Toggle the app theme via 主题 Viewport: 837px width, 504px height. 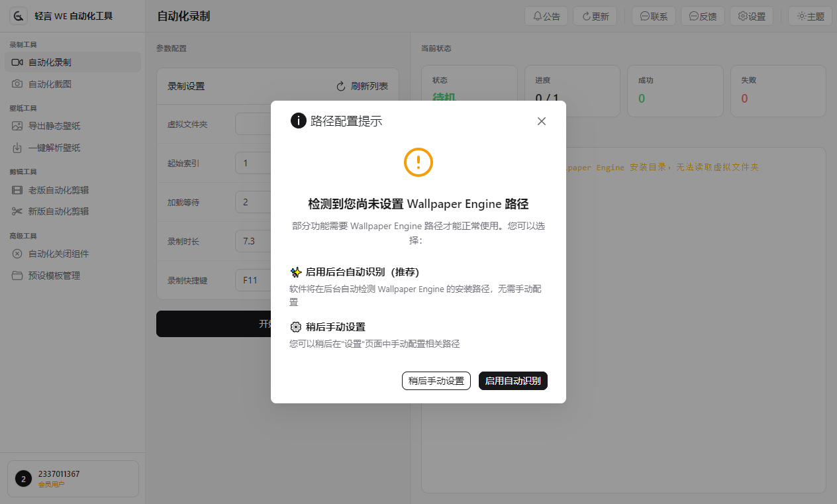(810, 15)
